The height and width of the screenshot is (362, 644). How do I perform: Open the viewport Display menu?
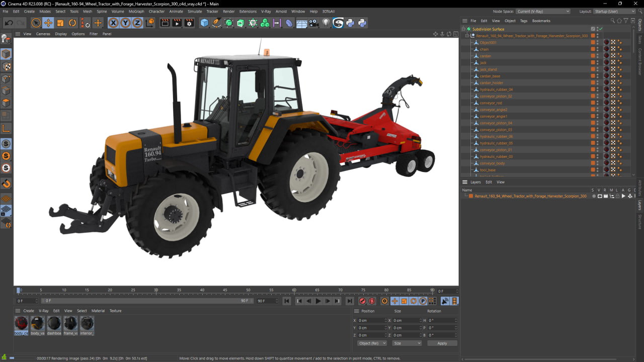click(x=61, y=34)
